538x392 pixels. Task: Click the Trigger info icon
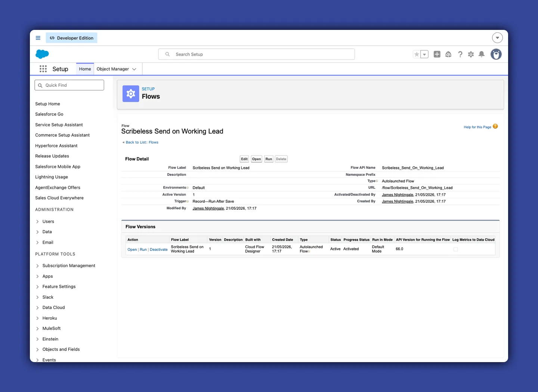[x=188, y=201]
